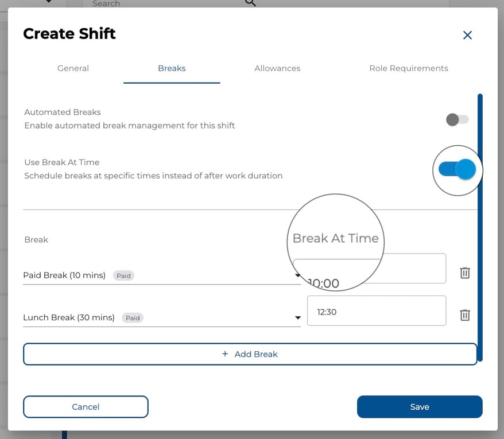The width and height of the screenshot is (504, 439).
Task: Turn off Use Break At Time switch
Action: (x=458, y=169)
